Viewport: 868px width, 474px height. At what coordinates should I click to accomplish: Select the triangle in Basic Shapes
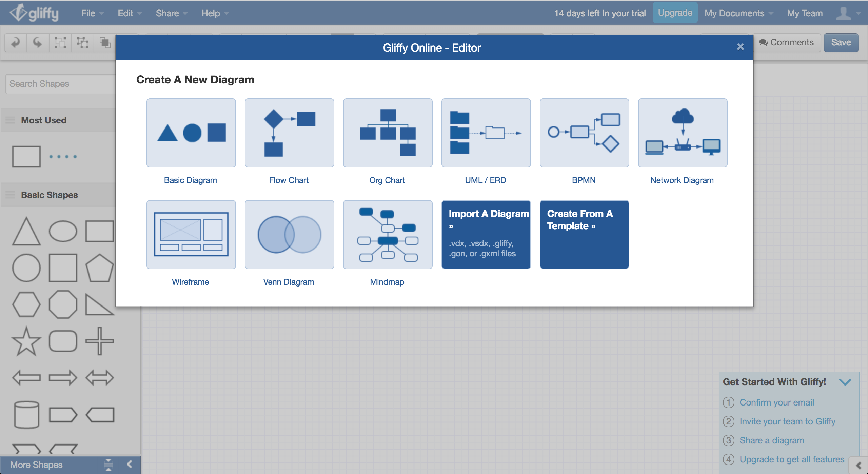(26, 231)
